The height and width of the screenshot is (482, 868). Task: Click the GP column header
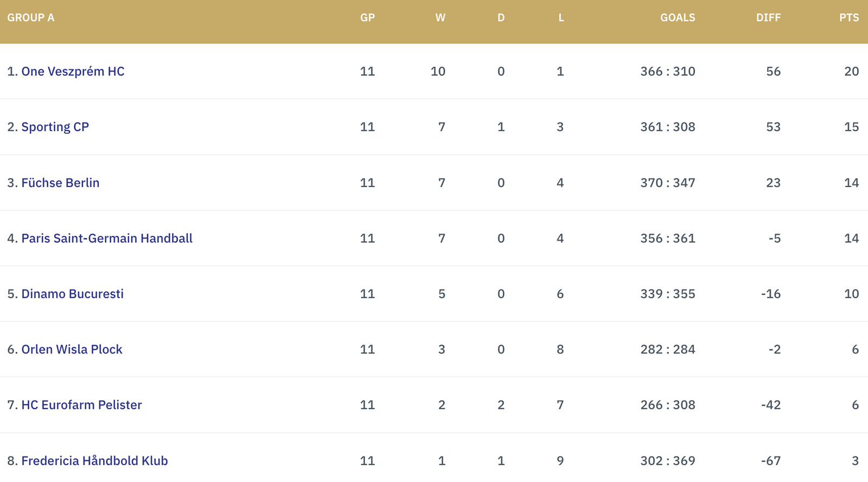367,17
